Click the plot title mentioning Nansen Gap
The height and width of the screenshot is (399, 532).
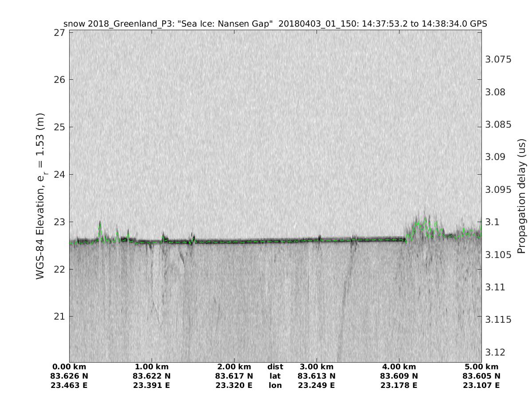pos(275,23)
